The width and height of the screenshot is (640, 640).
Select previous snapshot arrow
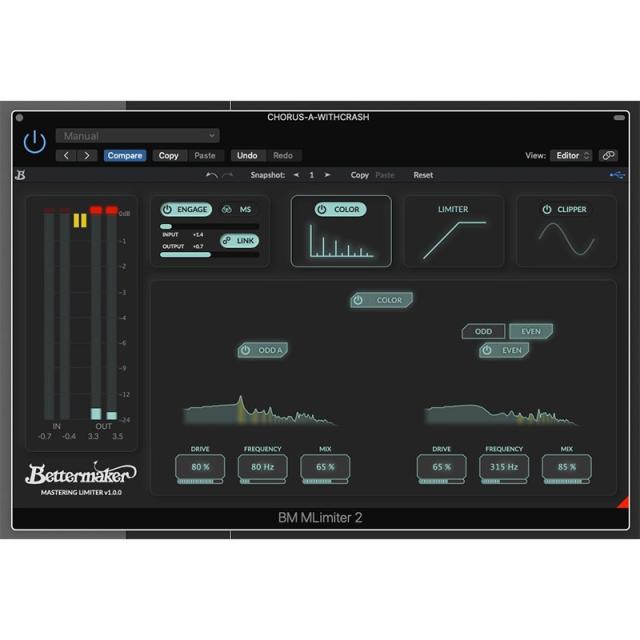(x=296, y=175)
